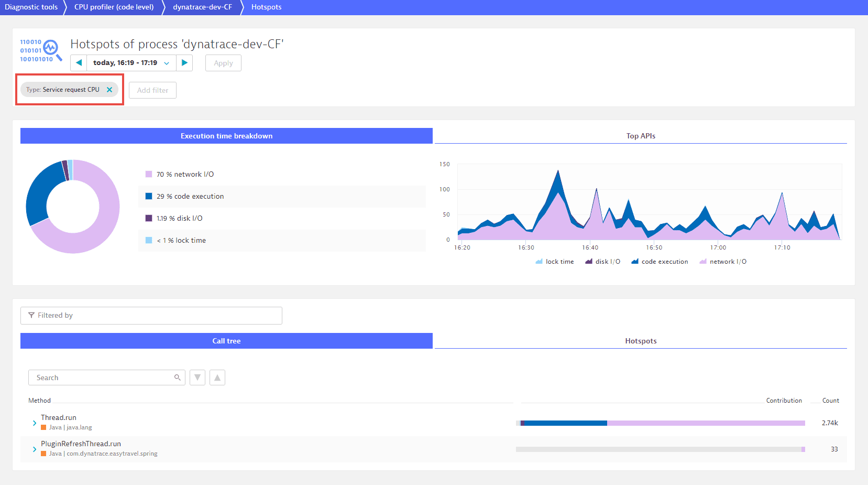Remove the Service request CPU filter
This screenshot has width=868, height=485.
pos(109,90)
